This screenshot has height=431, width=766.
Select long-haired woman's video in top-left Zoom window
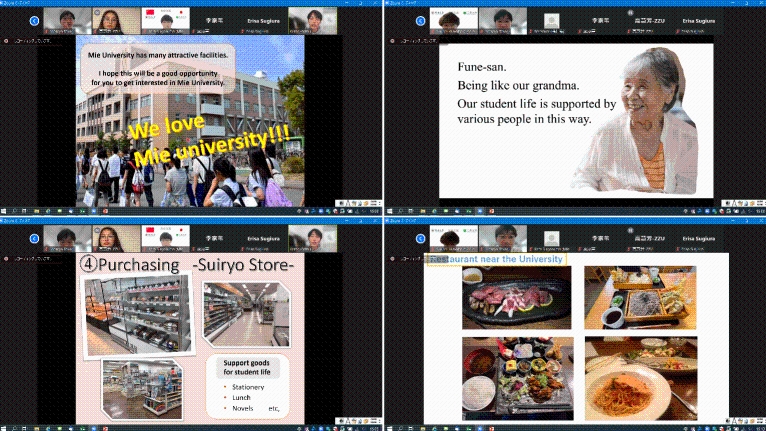(x=116, y=21)
